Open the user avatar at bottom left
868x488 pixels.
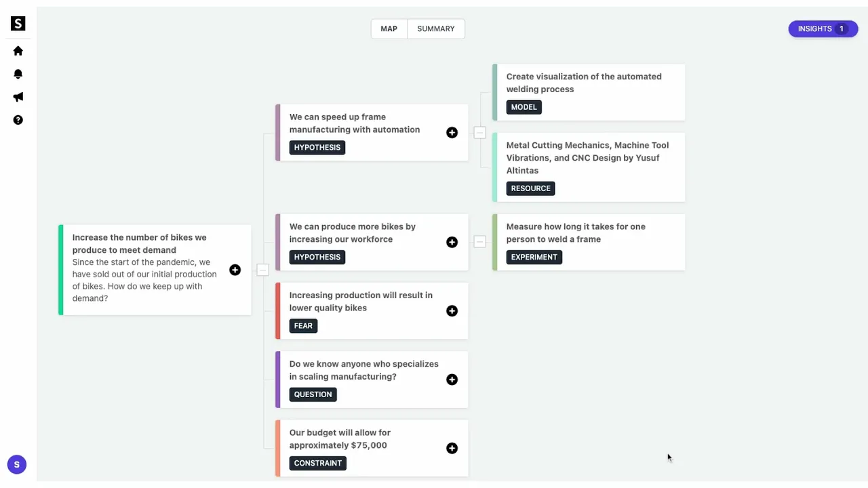click(x=17, y=464)
